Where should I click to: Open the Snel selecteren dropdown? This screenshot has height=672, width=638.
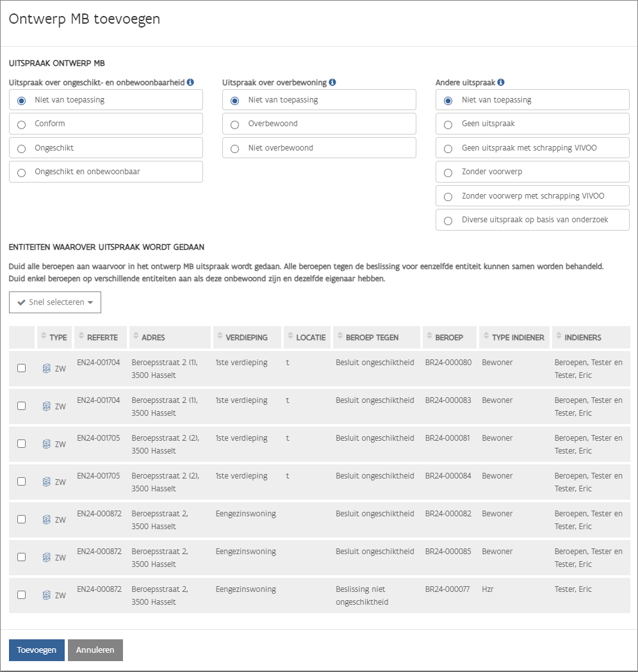tap(55, 302)
